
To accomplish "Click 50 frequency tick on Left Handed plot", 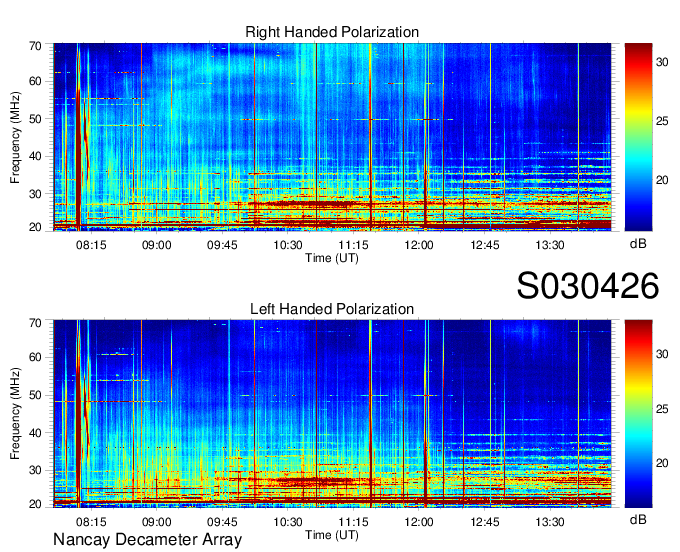I will click(35, 395).
